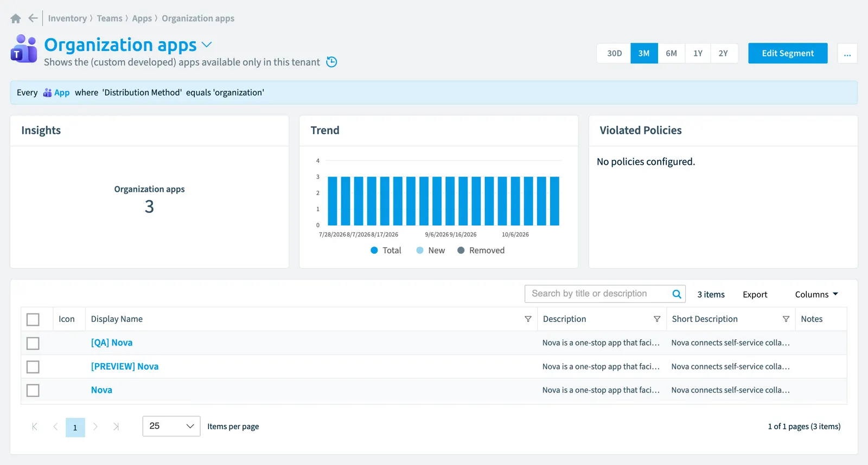The width and height of the screenshot is (868, 465).
Task: Click the Apps breadcrumb
Action: point(142,18)
